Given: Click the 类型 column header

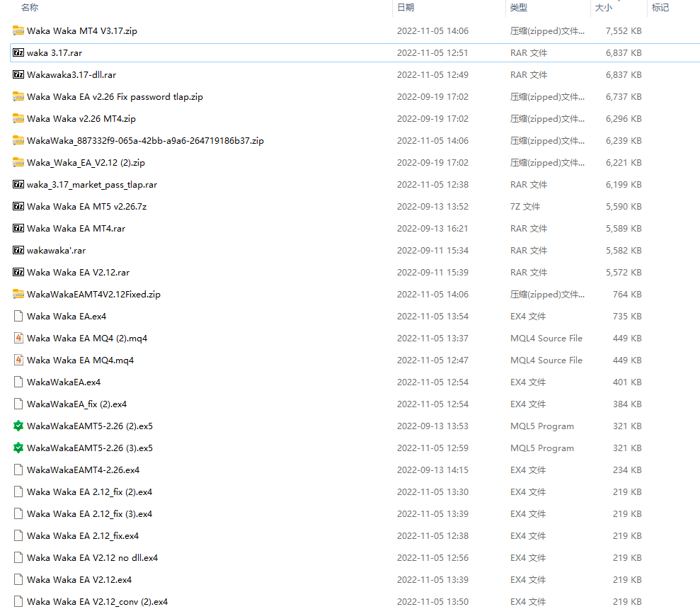Looking at the screenshot, I should [x=519, y=8].
